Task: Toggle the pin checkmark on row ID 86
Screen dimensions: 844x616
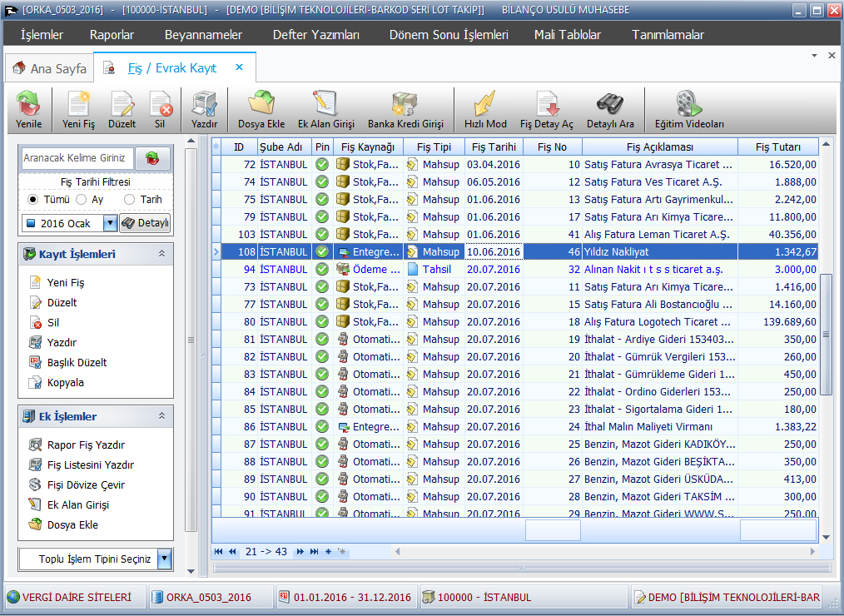Action: 322,426
